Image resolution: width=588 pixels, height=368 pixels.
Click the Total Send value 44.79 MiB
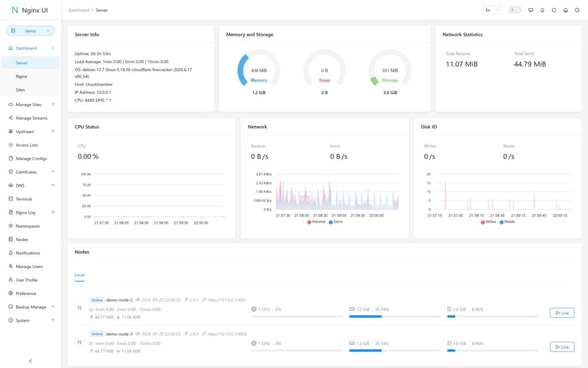coord(530,64)
